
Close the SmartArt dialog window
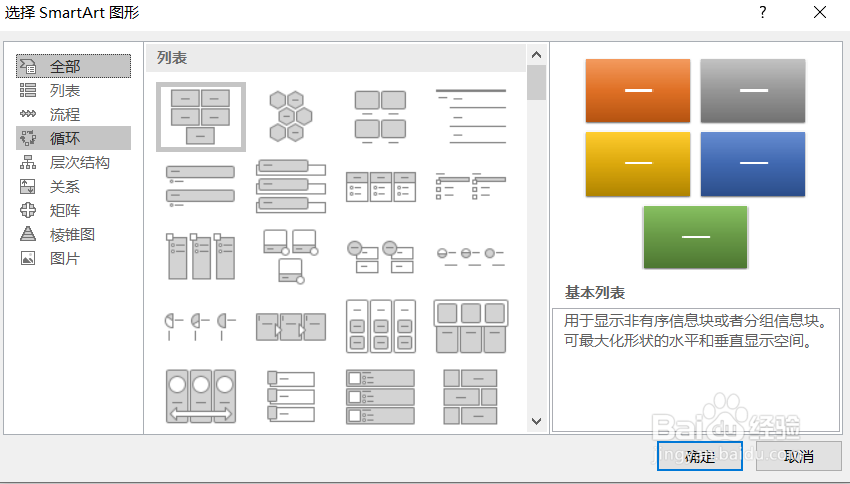coord(820,12)
